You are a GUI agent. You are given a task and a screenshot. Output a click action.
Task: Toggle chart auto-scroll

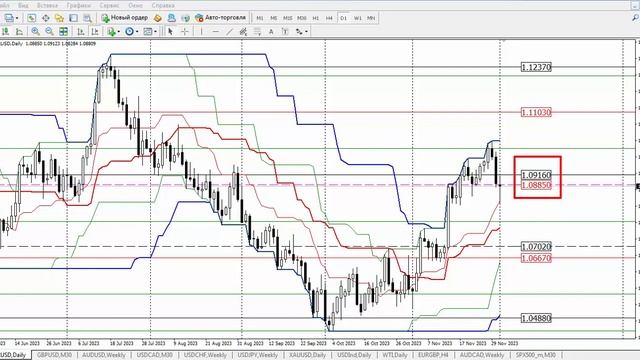click(x=81, y=31)
